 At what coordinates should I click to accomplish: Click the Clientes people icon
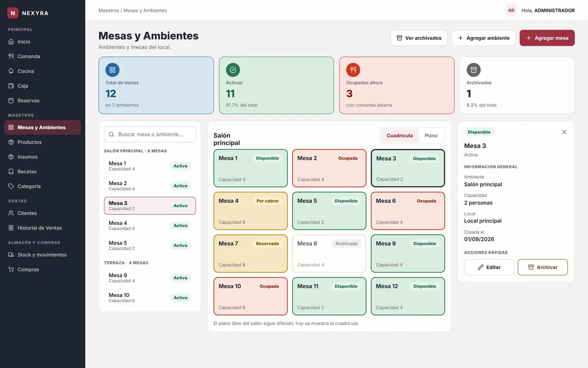point(11,213)
